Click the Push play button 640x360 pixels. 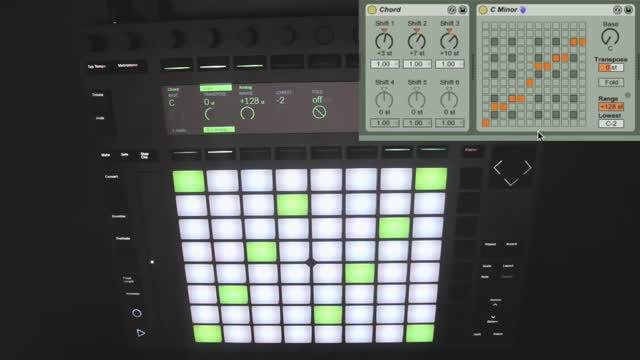tap(140, 333)
